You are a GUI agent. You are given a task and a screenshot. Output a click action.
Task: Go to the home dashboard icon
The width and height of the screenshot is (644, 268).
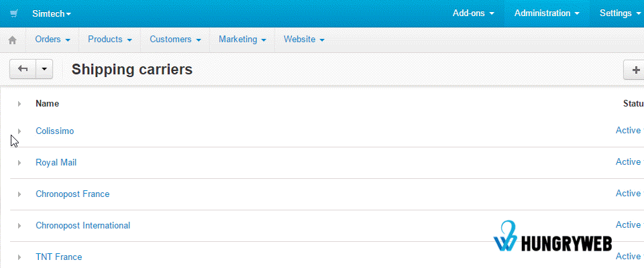pos(13,40)
